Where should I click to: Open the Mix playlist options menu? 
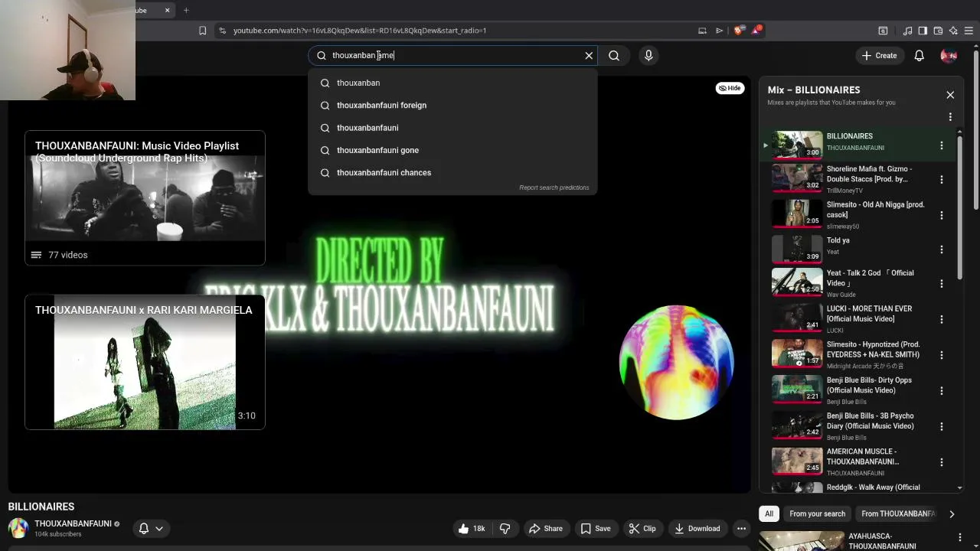(950, 117)
